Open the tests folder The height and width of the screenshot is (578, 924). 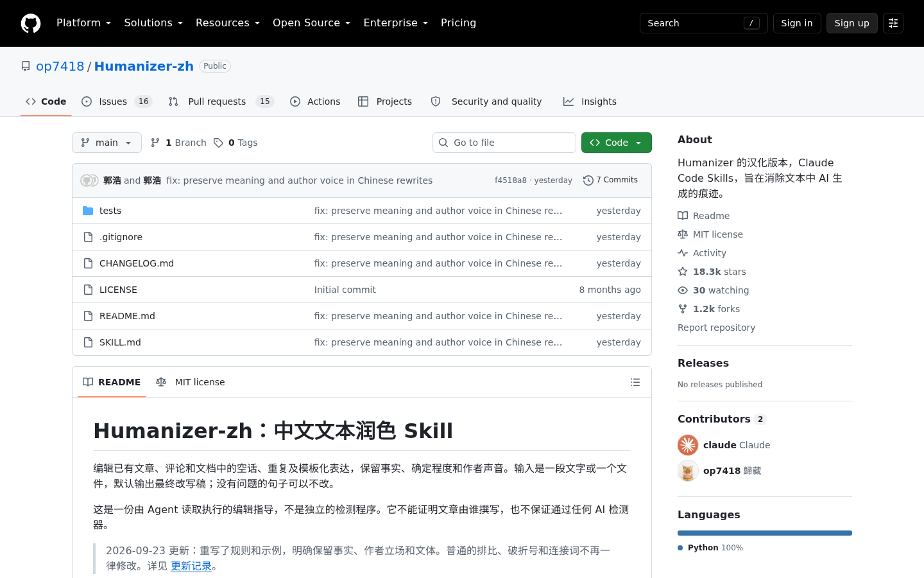pos(110,211)
